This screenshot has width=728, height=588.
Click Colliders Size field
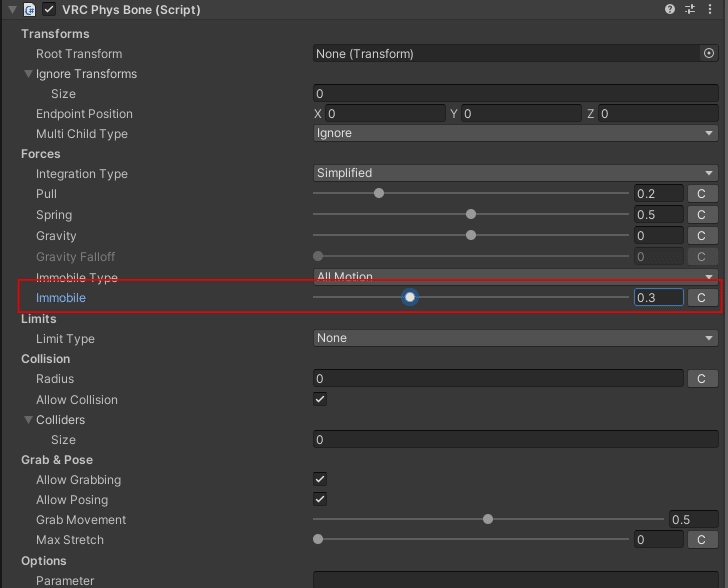click(x=516, y=439)
